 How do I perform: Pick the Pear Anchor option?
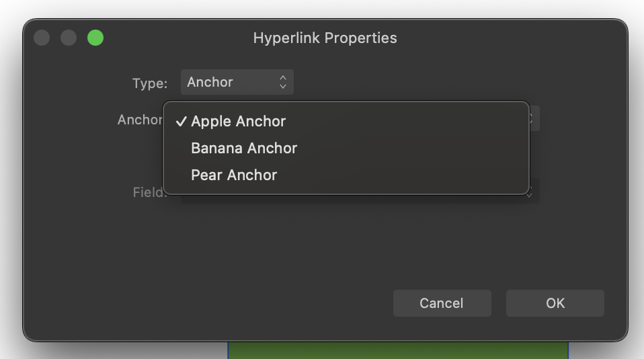(346, 175)
